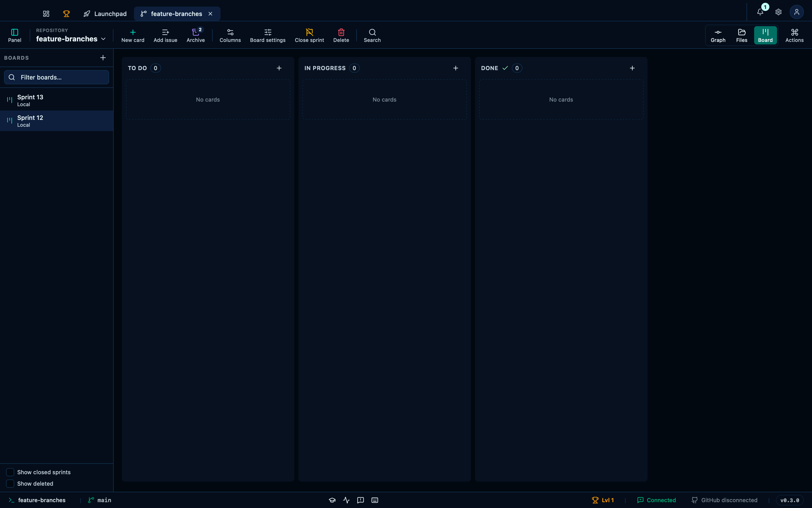Open the activity pulse icon

point(346,500)
